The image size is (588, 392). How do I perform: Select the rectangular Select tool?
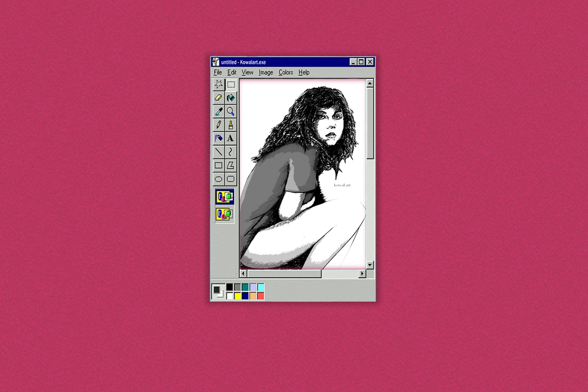[x=230, y=84]
